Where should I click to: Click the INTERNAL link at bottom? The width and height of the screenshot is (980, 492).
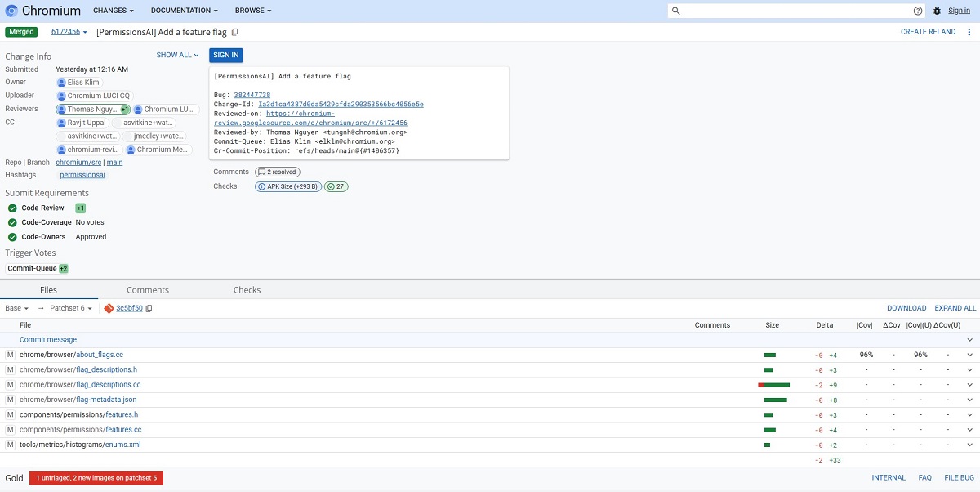coord(889,477)
